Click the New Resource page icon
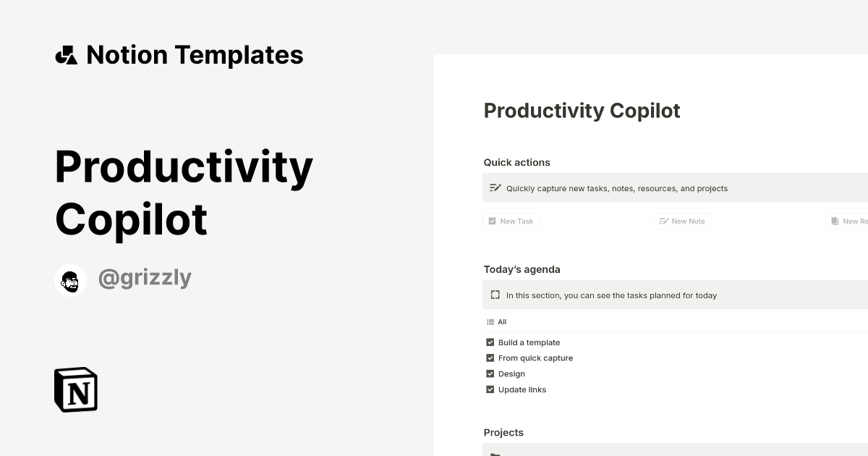 tap(835, 221)
